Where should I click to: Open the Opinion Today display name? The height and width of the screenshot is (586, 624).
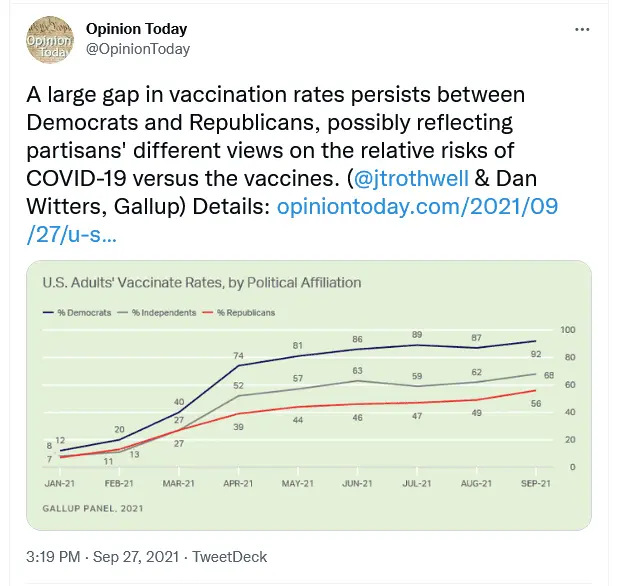(x=136, y=29)
